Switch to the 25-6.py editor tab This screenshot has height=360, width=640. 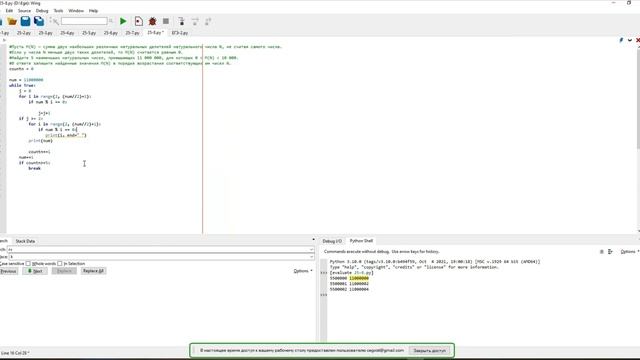pyautogui.click(x=110, y=33)
